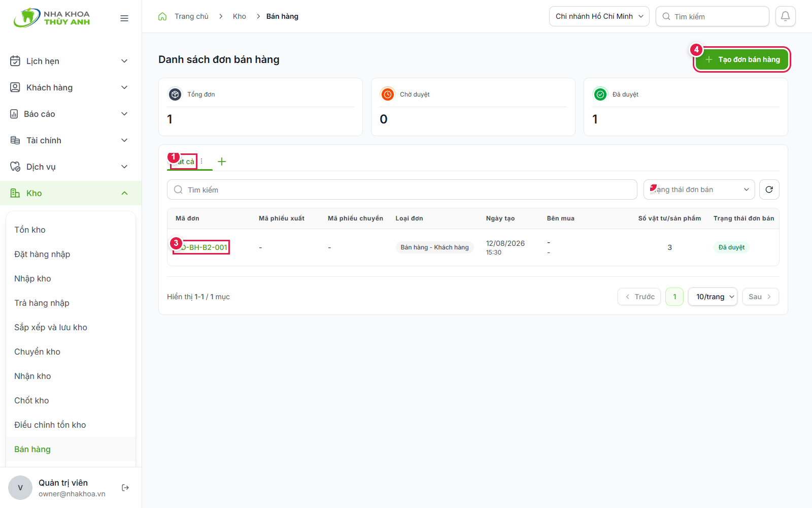This screenshot has width=812, height=508.
Task: Click the Khách hàng person icon
Action: (15, 87)
